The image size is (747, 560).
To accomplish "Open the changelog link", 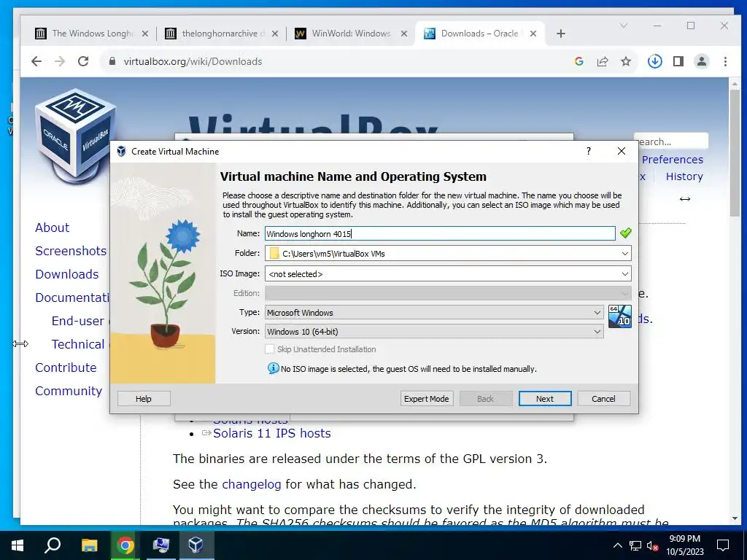I will point(252,484).
